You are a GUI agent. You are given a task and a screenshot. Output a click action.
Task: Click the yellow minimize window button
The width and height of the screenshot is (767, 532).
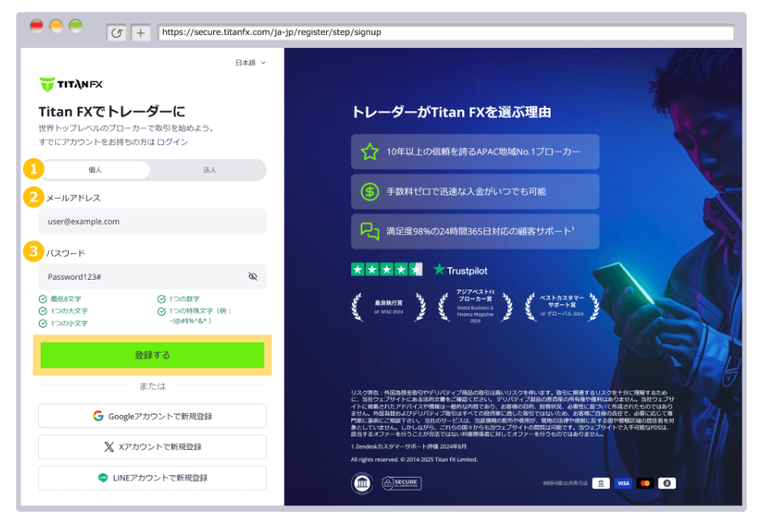click(56, 25)
